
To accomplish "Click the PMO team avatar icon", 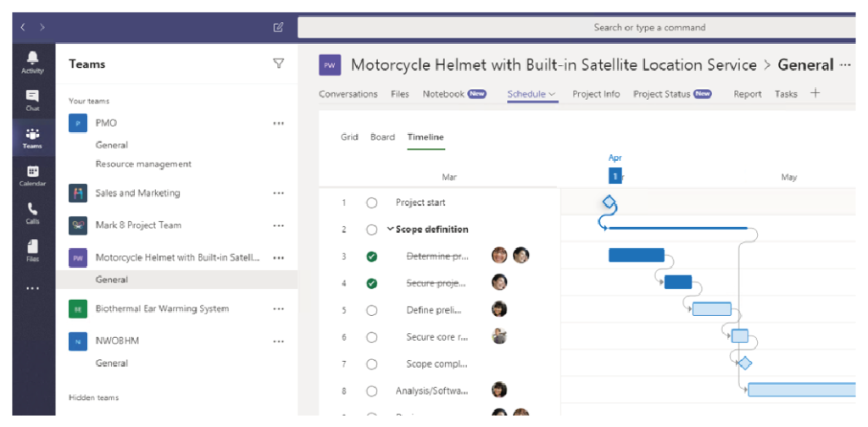I will coord(78,123).
